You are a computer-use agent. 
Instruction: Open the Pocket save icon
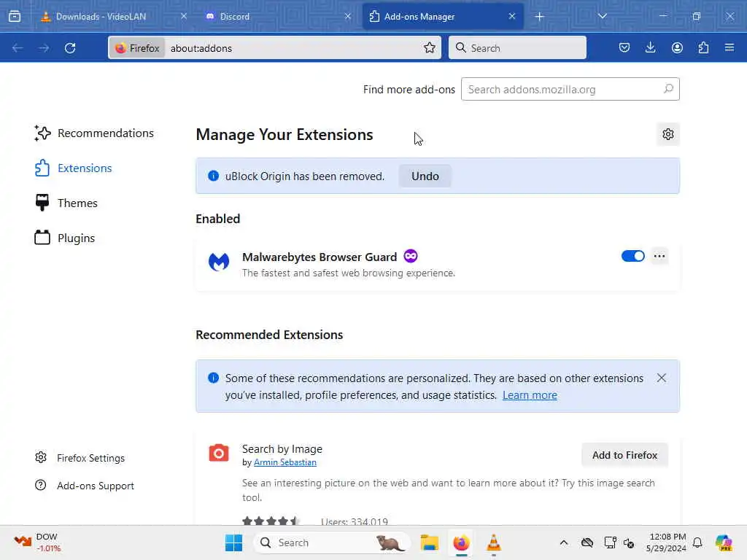pos(624,47)
